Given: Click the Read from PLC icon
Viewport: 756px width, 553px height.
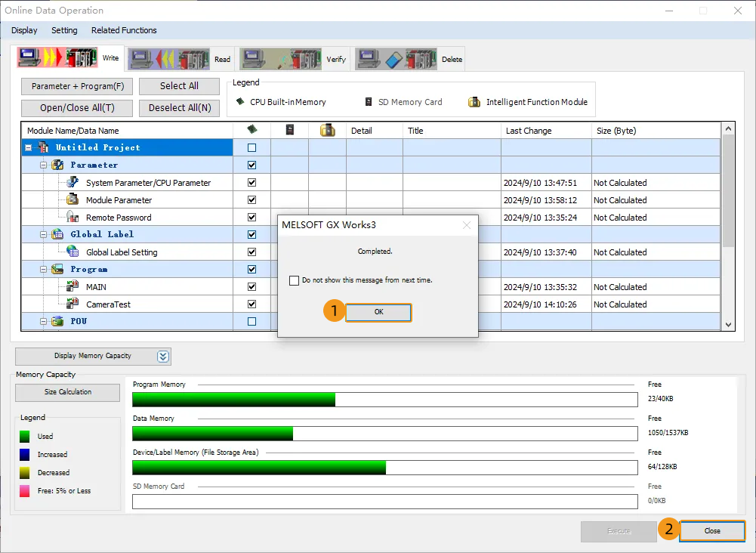Looking at the screenshot, I should (169, 58).
